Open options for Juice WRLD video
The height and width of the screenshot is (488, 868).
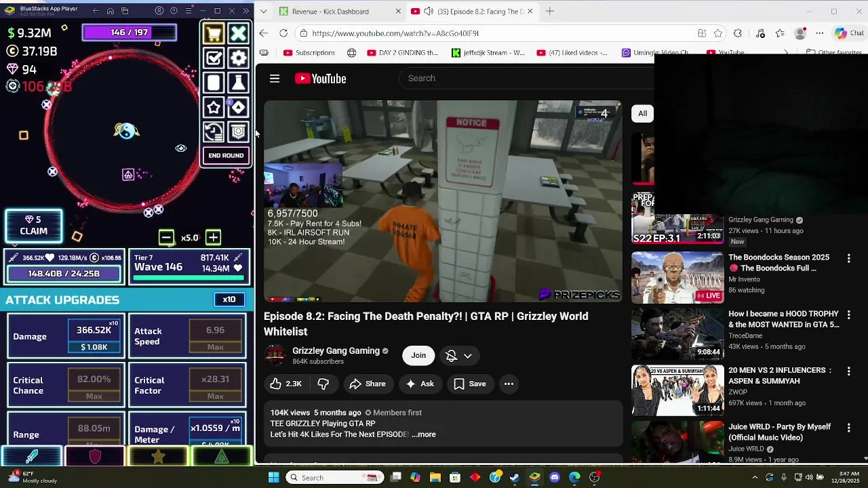pyautogui.click(x=849, y=428)
